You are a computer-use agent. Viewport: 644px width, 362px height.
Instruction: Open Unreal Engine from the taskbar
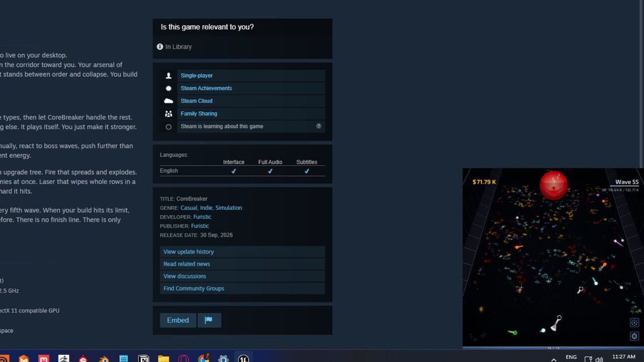click(244, 359)
